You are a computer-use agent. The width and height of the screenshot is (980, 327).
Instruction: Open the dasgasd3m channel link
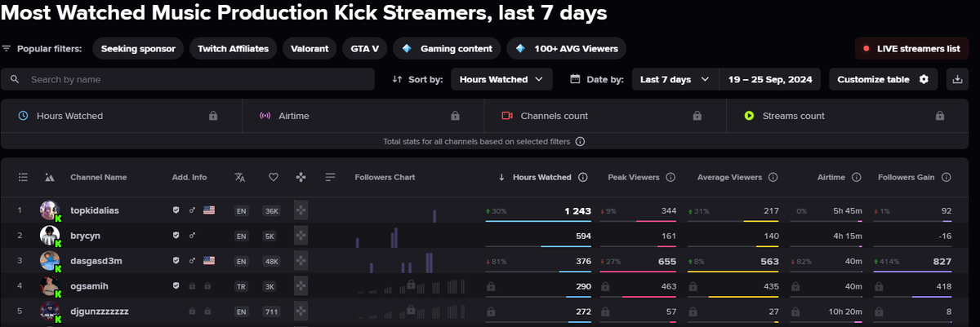tap(96, 261)
